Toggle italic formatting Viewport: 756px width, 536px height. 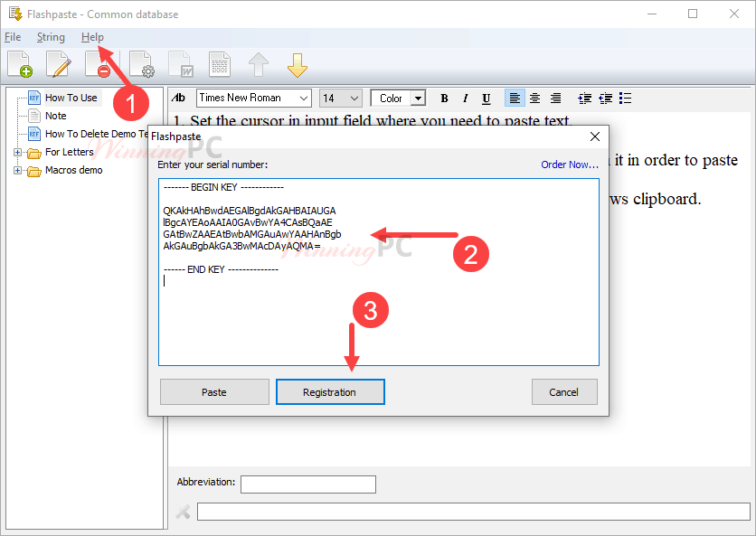click(x=465, y=99)
